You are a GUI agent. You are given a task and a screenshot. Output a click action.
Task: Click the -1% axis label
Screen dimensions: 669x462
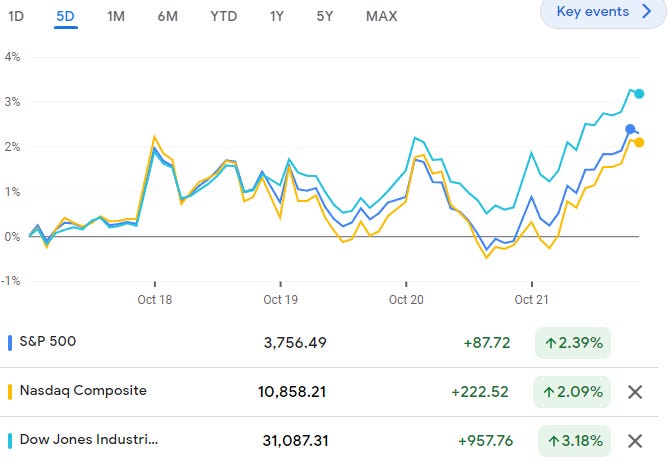tap(11, 281)
